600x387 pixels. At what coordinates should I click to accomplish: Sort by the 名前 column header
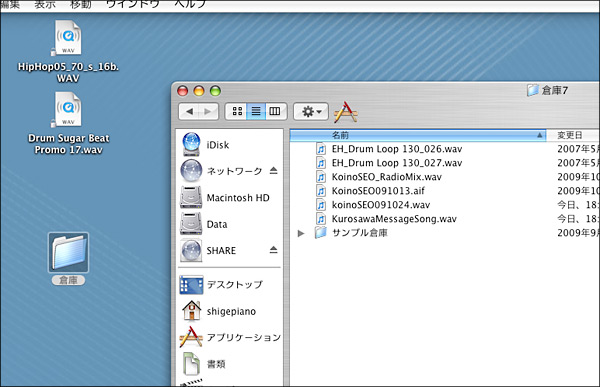tap(417, 135)
